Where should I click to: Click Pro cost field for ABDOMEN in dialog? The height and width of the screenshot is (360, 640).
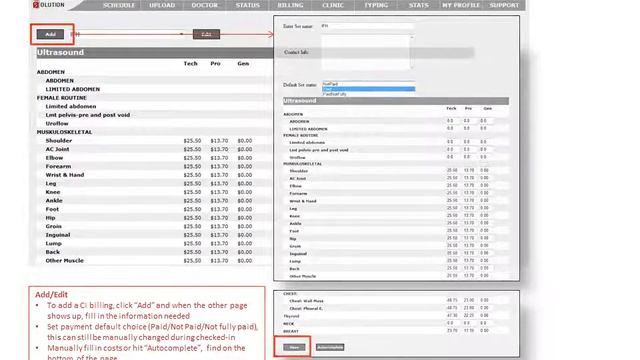[x=469, y=121]
